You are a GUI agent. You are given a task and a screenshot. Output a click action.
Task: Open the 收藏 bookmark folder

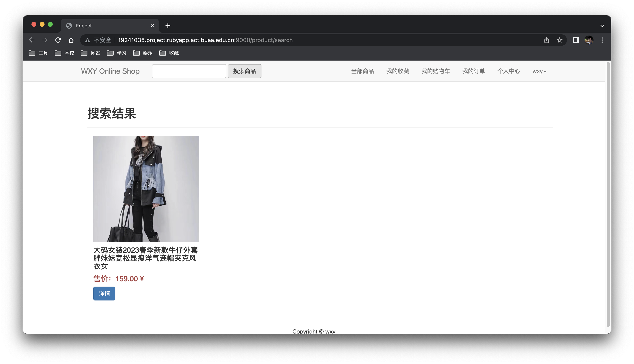pyautogui.click(x=169, y=53)
